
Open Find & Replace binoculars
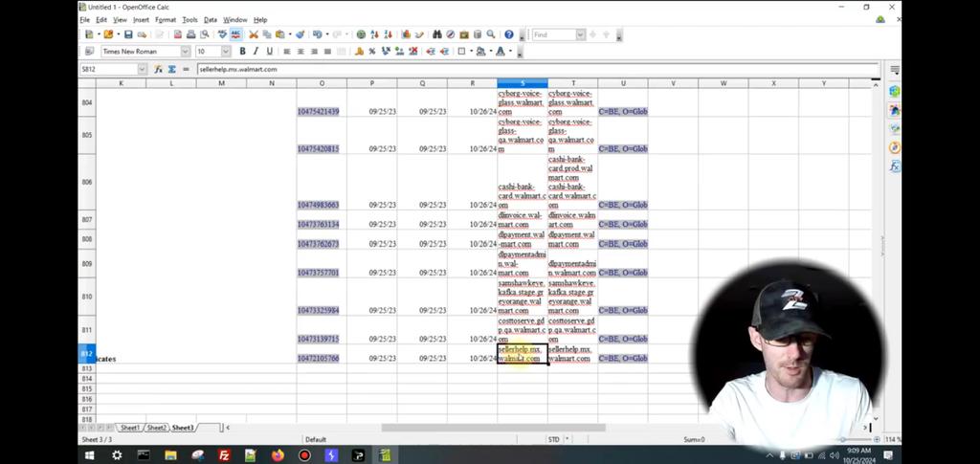437,35
